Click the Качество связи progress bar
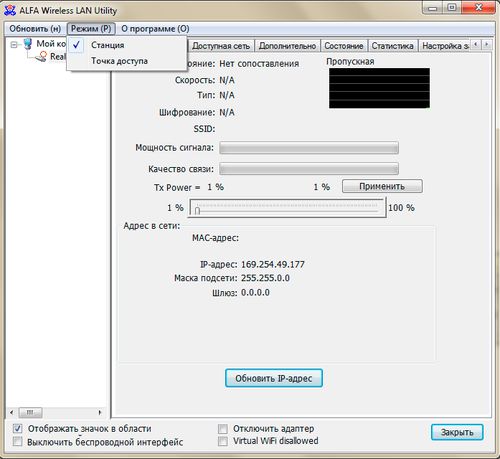This screenshot has height=459, width=500. click(x=309, y=169)
